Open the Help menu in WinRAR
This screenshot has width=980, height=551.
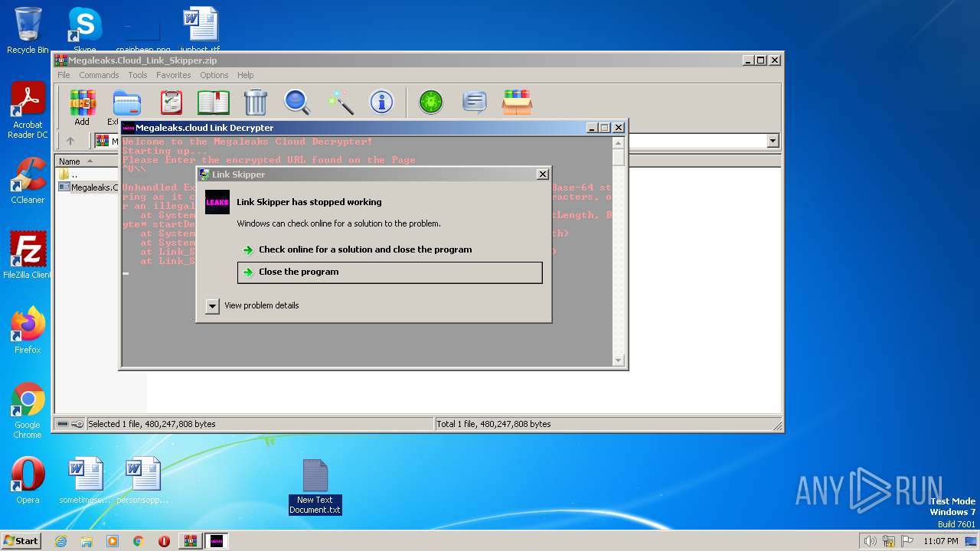tap(245, 75)
